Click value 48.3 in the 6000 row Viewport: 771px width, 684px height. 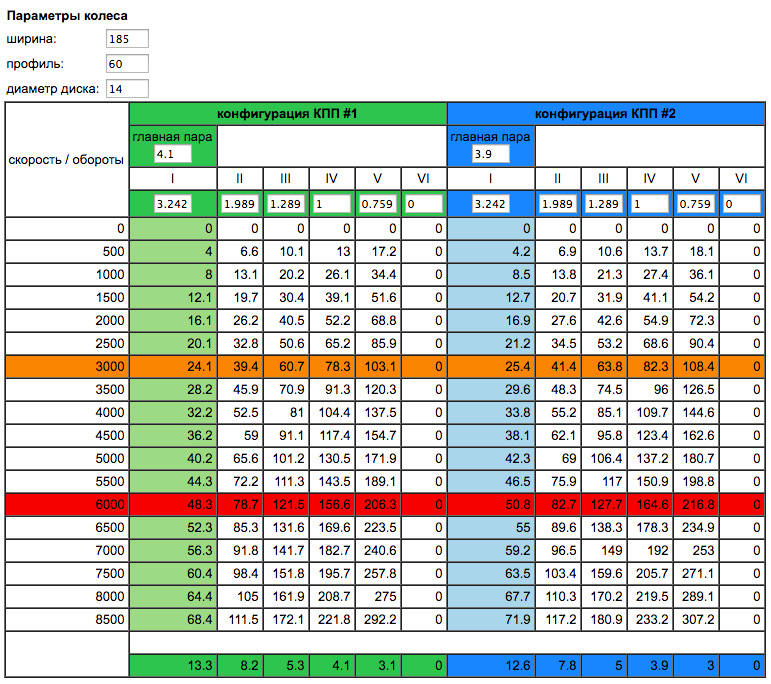[199, 505]
